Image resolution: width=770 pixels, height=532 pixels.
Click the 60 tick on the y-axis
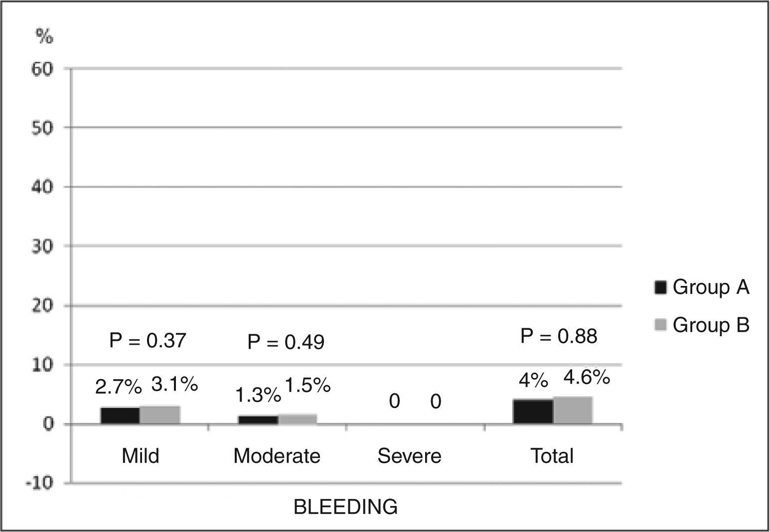[x=43, y=69]
